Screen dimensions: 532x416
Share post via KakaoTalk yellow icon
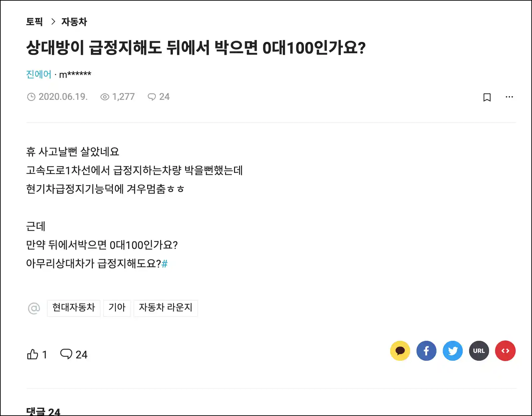pos(400,351)
